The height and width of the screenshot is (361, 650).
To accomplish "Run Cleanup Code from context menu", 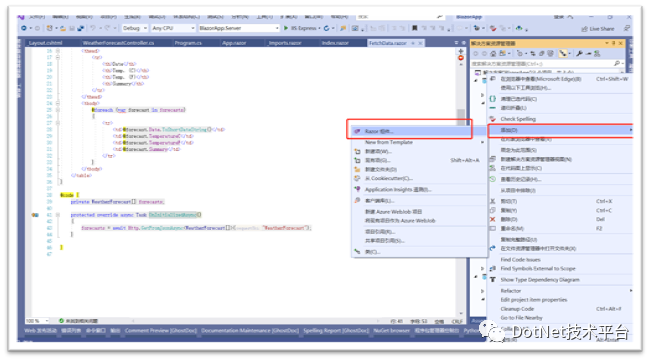I will (560, 309).
